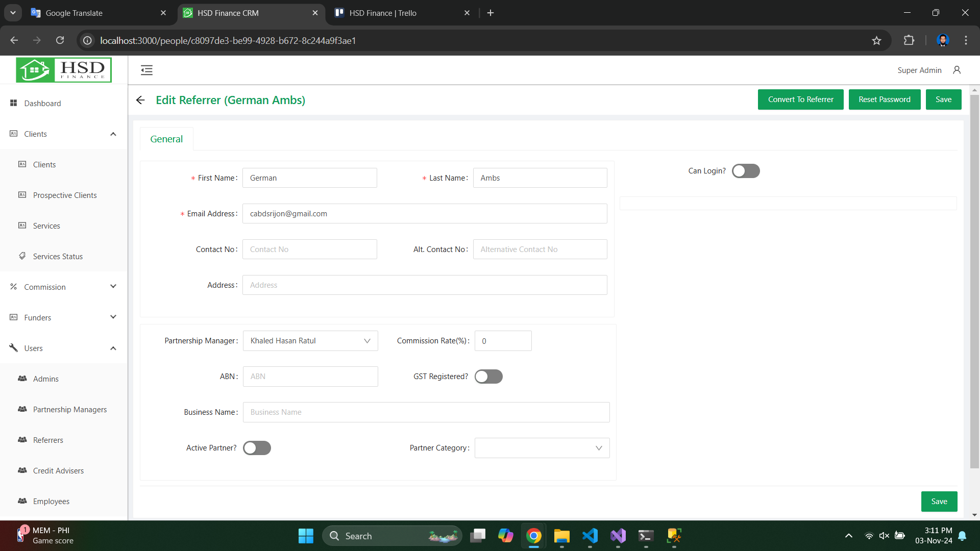Open the Partner Category dropdown
Image resolution: width=980 pixels, height=551 pixels.
tap(542, 448)
